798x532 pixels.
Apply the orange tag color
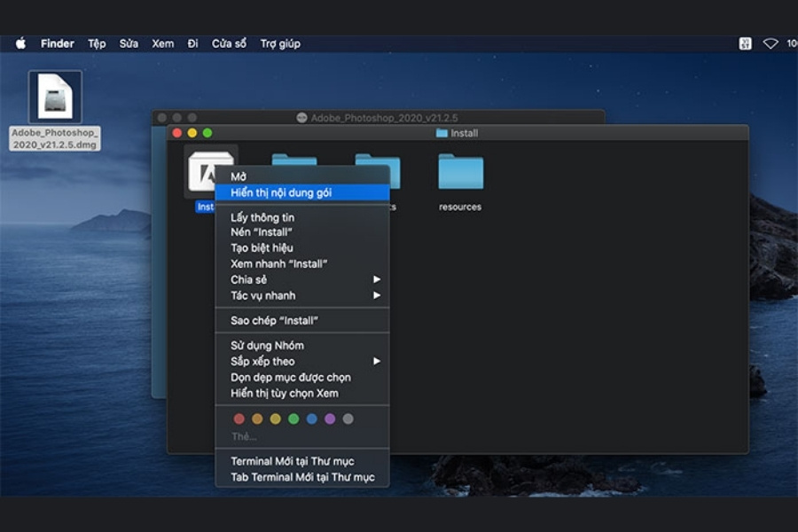pyautogui.click(x=257, y=419)
